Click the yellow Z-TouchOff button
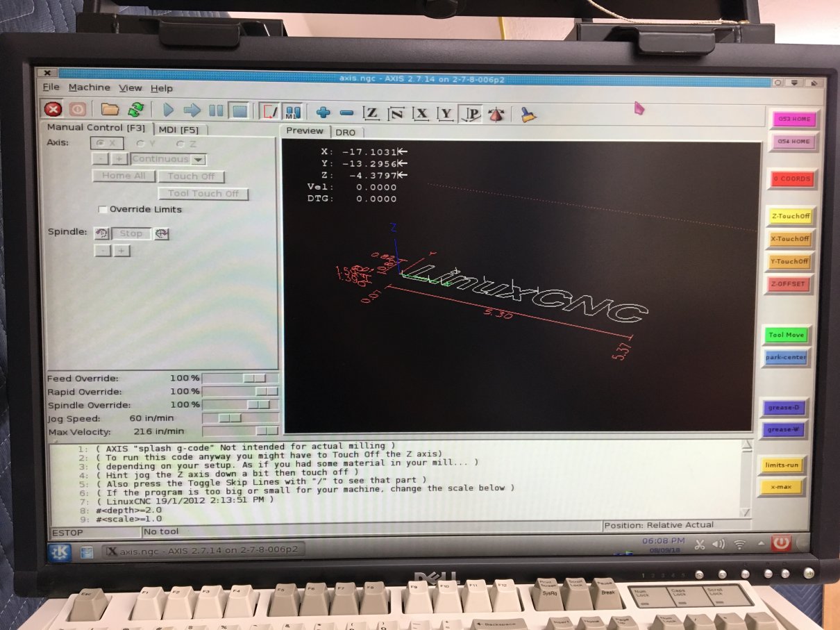This screenshot has height=630, width=840. (x=790, y=216)
